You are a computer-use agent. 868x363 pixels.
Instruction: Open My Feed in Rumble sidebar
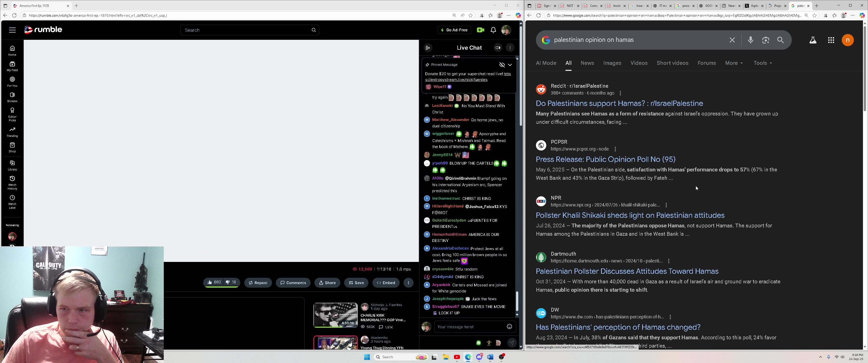[x=12, y=66]
